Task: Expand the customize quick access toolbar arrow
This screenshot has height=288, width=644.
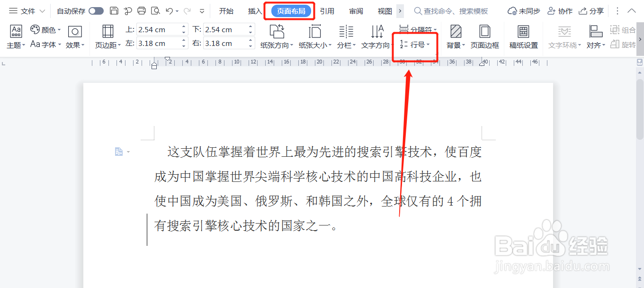Action: (x=202, y=11)
